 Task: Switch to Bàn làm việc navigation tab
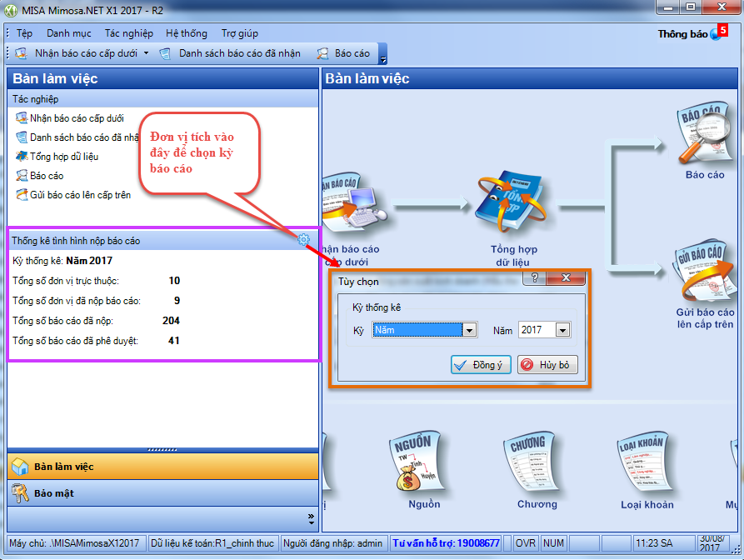coord(162,467)
